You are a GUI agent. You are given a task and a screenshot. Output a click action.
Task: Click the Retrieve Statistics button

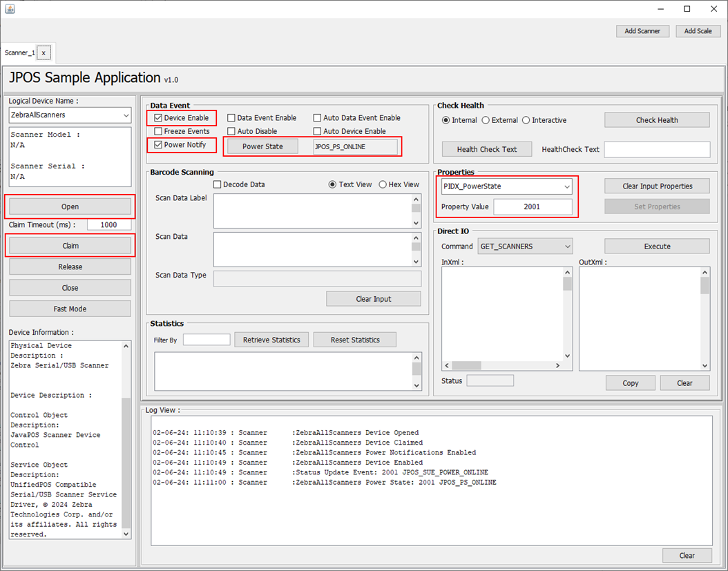(271, 340)
